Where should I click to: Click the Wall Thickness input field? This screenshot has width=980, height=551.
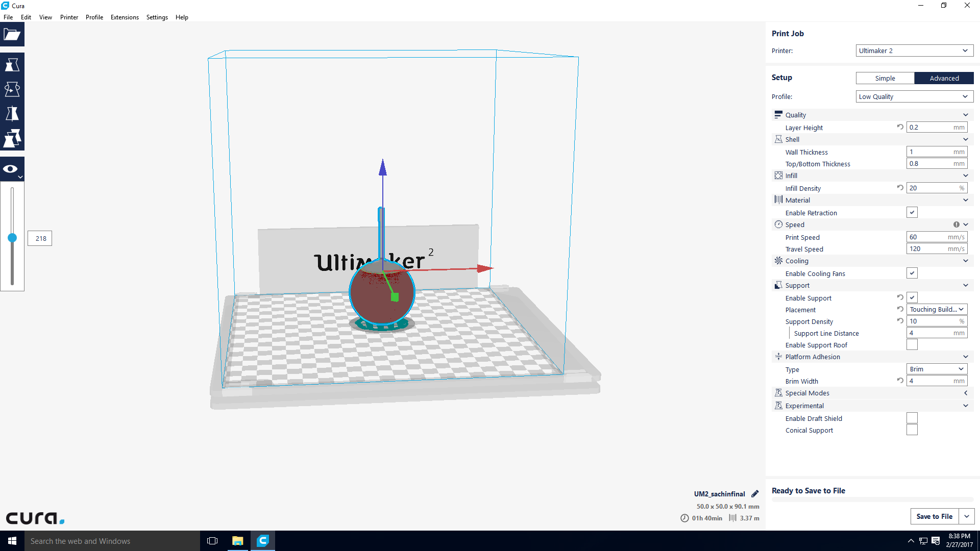[x=937, y=152]
